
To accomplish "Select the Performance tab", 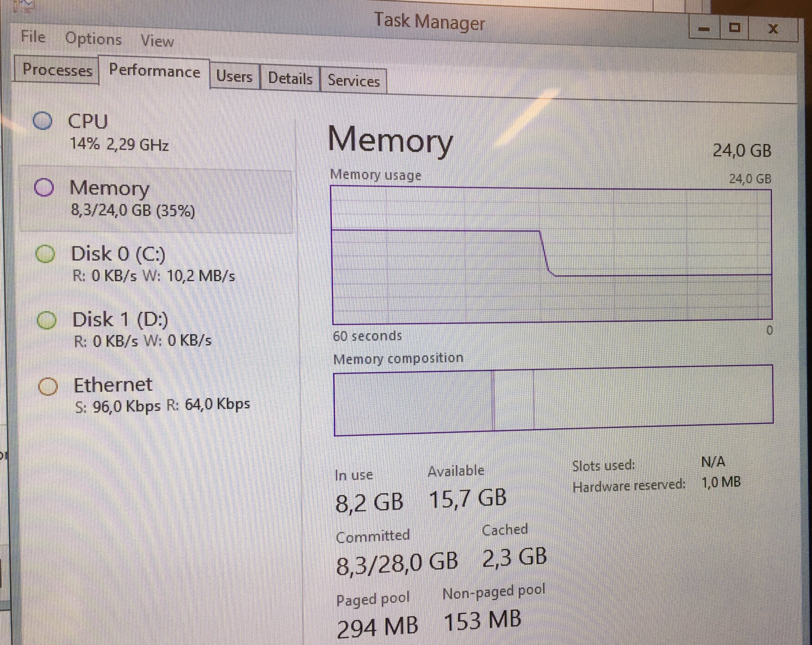I will coord(154,72).
